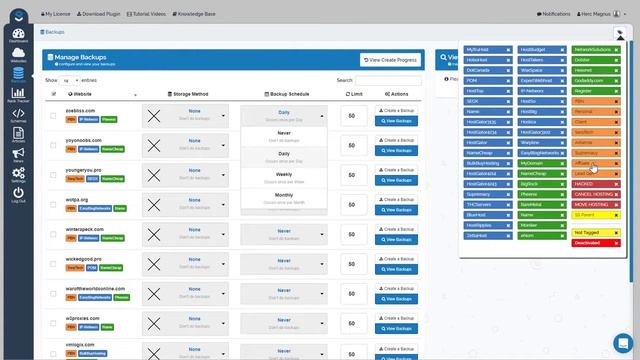Image resolution: width=640 pixels, height=360 pixels.
Task: Click the Log Out power icon
Action: [x=18, y=195]
